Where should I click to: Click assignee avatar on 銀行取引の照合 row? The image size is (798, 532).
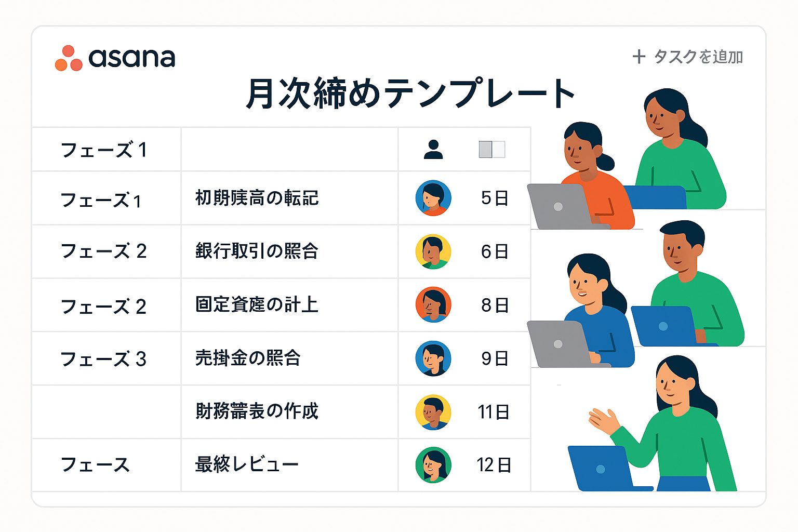[433, 251]
